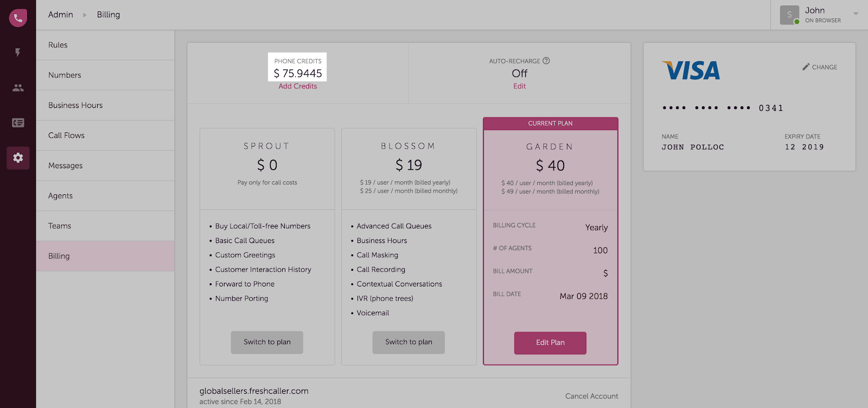Click the Cancel Account link

coord(591,396)
